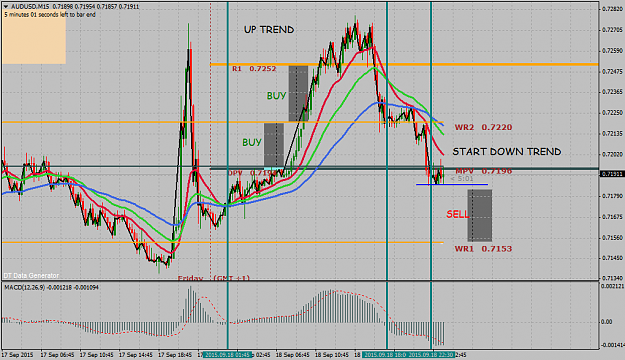Viewport: 625px width, 360px height.
Task: Select the "R1 0.7252" resistance label
Action: pyautogui.click(x=254, y=69)
